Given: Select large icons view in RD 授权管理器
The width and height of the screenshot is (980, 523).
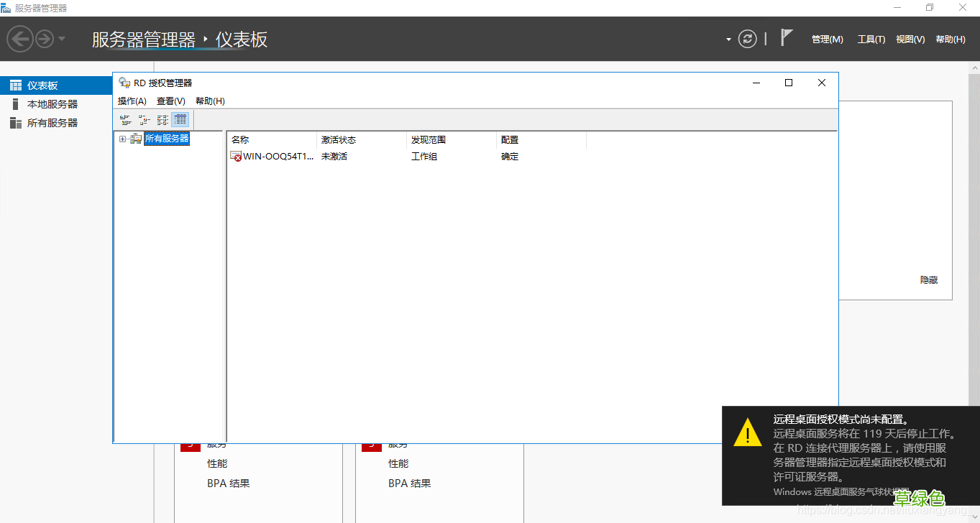Looking at the screenshot, I should point(125,120).
